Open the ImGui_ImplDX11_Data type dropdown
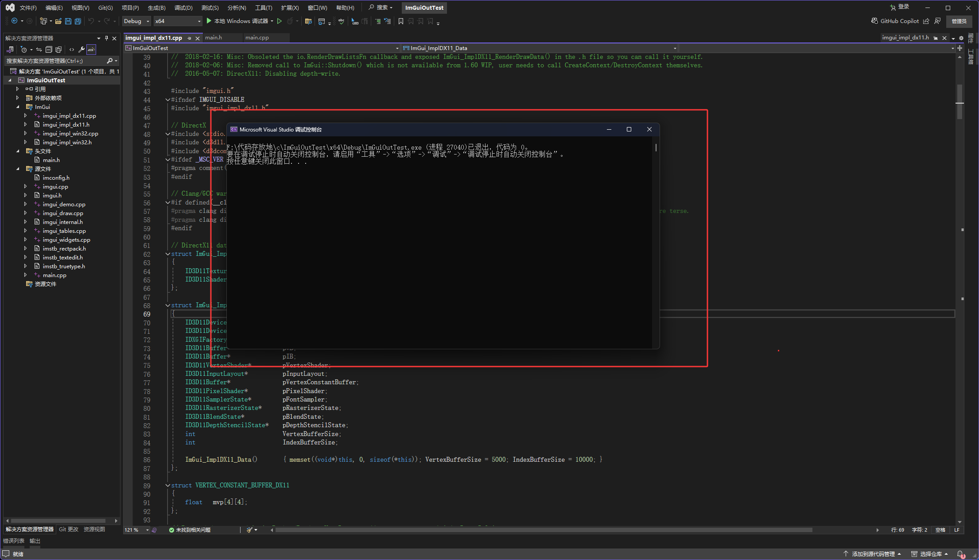Screen dimensions: 979x560 540,48
